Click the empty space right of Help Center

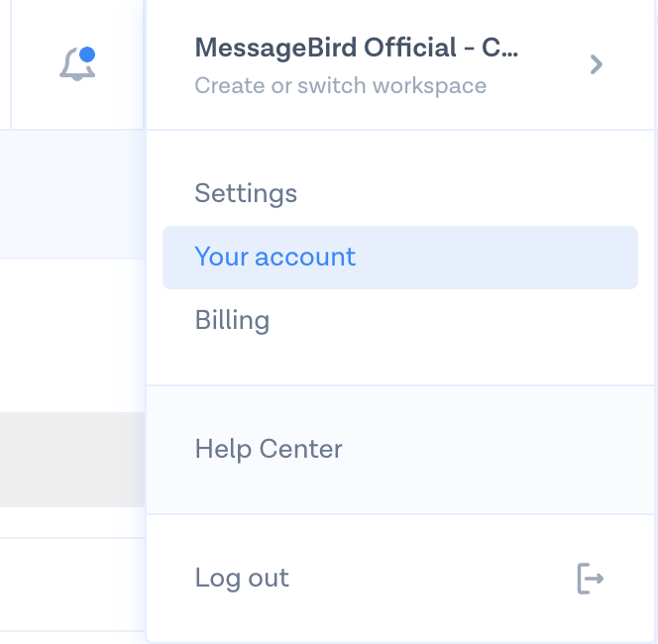tap(495, 449)
